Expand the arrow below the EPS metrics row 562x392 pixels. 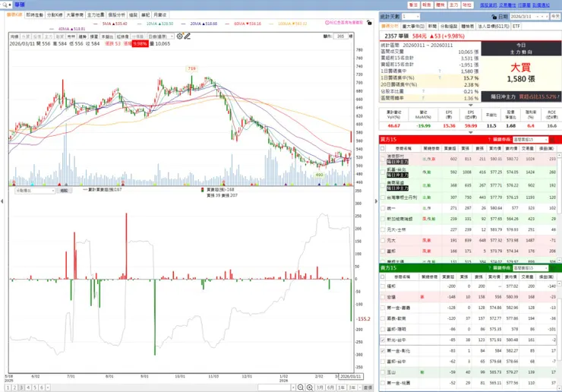(471, 132)
